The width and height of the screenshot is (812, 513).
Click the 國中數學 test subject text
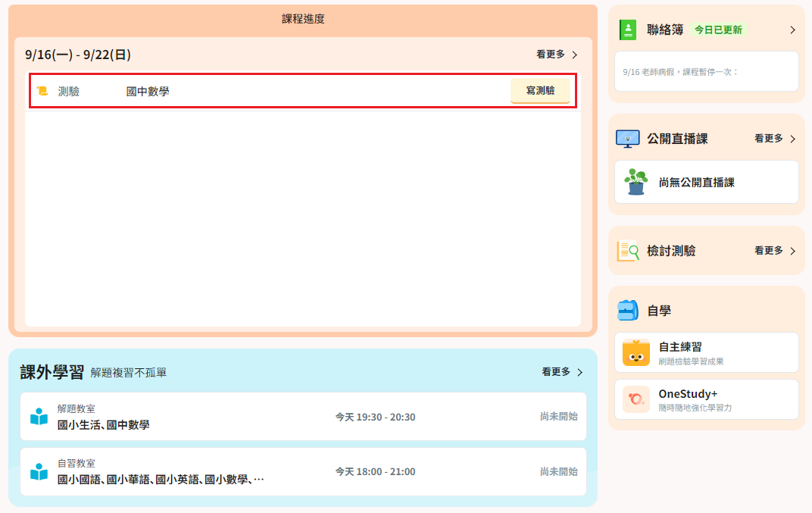click(148, 91)
